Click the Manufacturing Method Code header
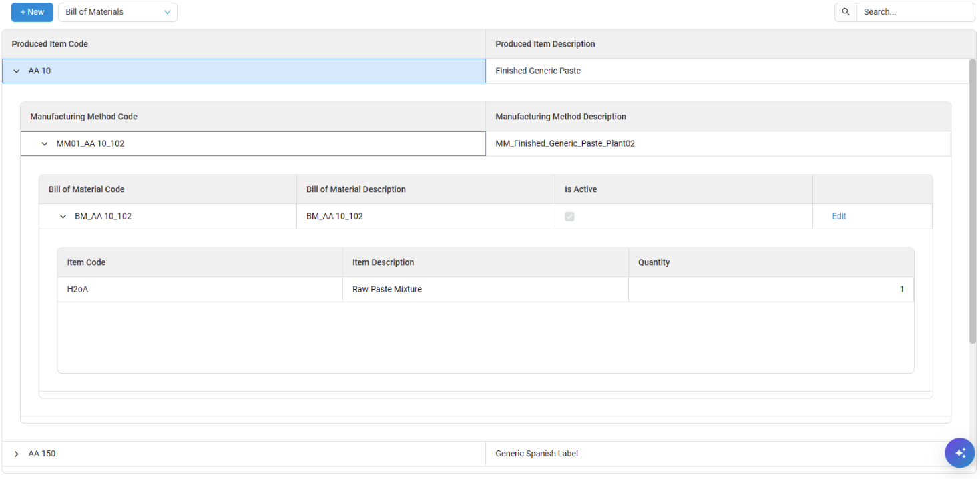Screen dimensions: 980x479 click(83, 117)
